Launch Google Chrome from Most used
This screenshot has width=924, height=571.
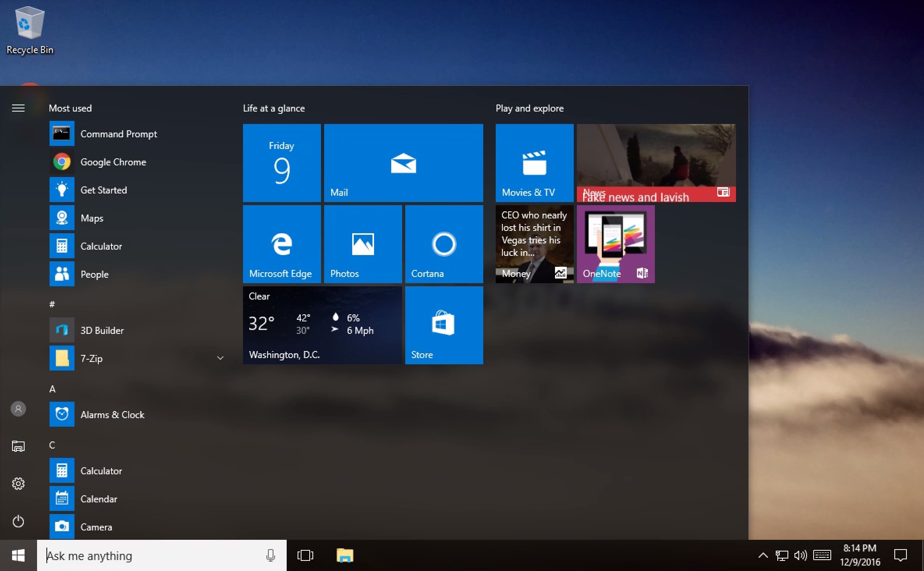tap(113, 162)
